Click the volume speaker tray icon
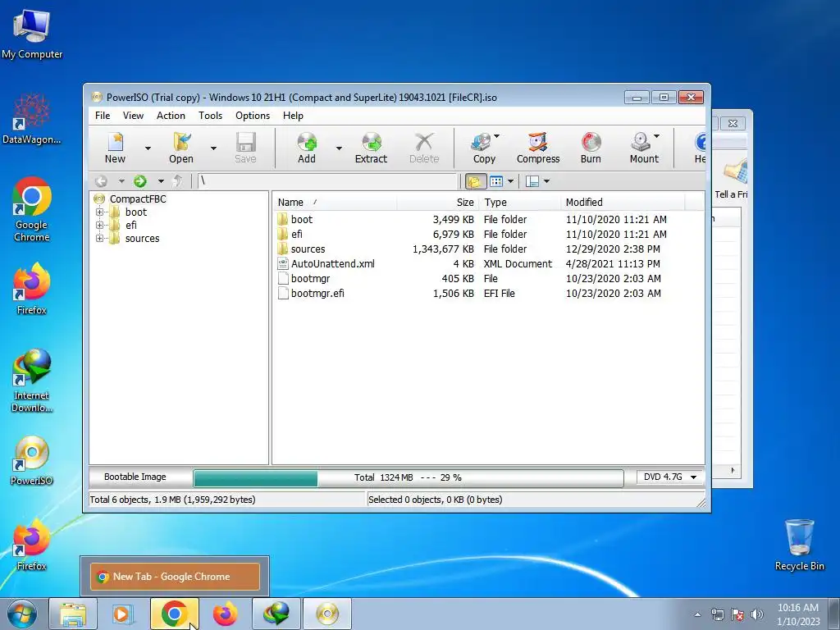The width and height of the screenshot is (840, 630). coord(756,614)
